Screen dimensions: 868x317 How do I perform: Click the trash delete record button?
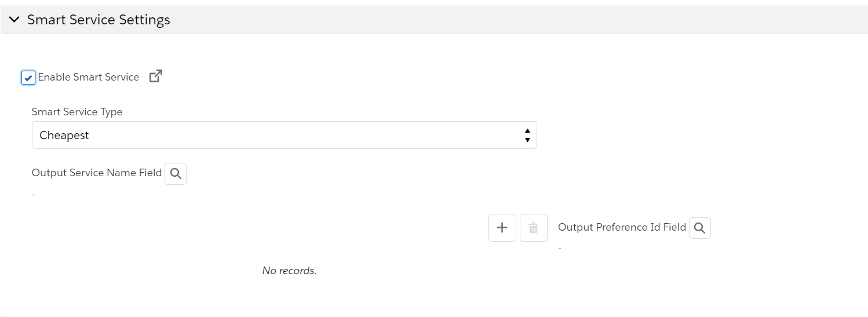coord(534,228)
